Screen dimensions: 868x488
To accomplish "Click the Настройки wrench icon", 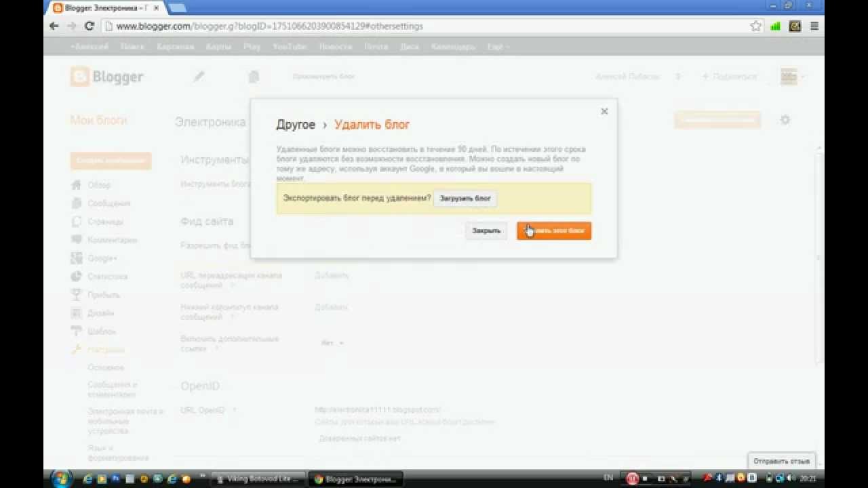I will pos(76,350).
